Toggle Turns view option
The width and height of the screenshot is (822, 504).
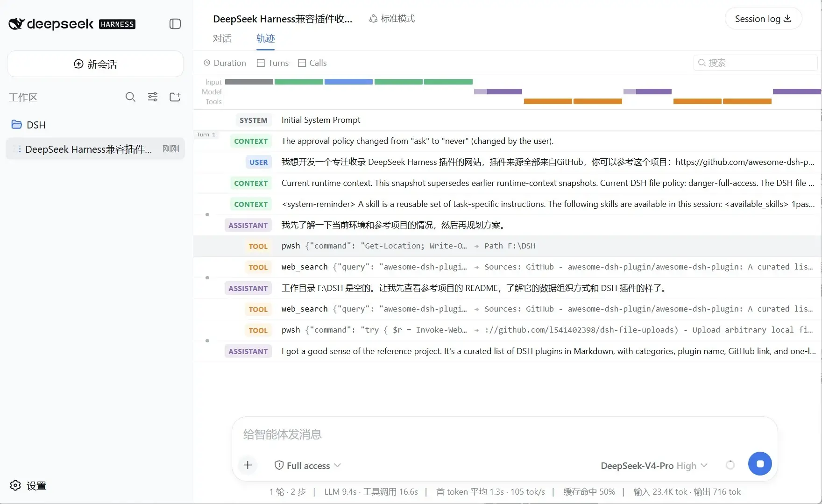pyautogui.click(x=273, y=63)
